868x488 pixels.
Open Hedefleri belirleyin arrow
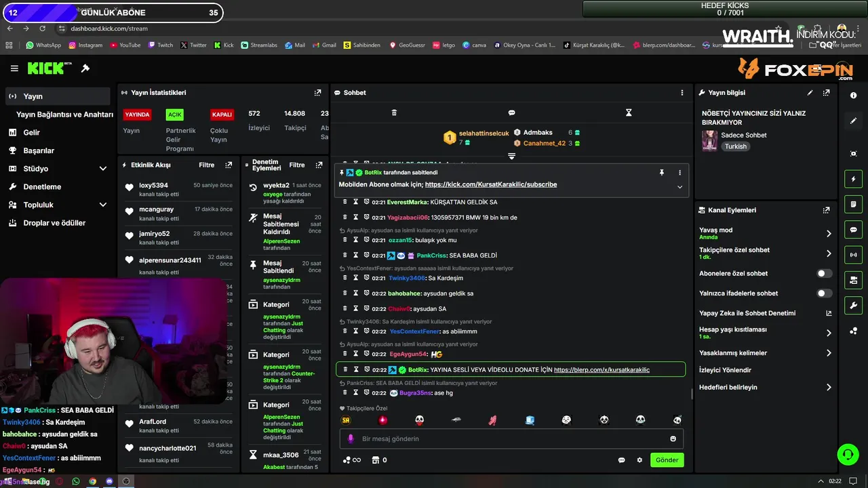829,388
